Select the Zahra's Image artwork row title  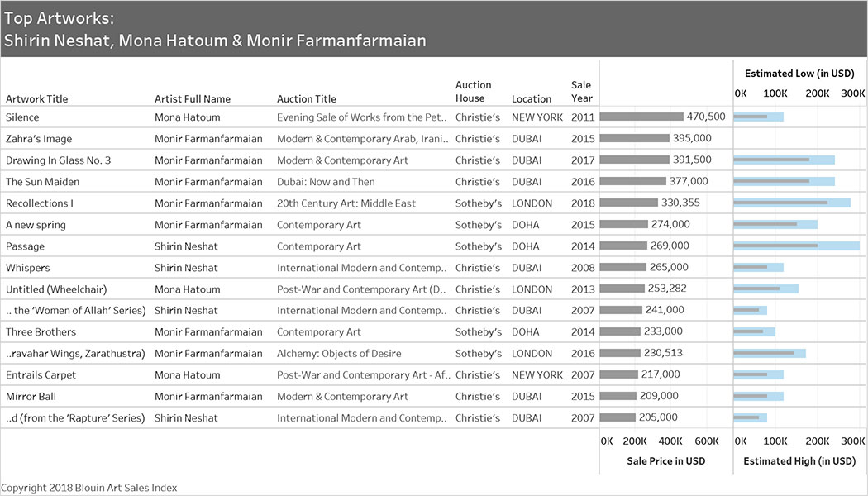point(39,139)
